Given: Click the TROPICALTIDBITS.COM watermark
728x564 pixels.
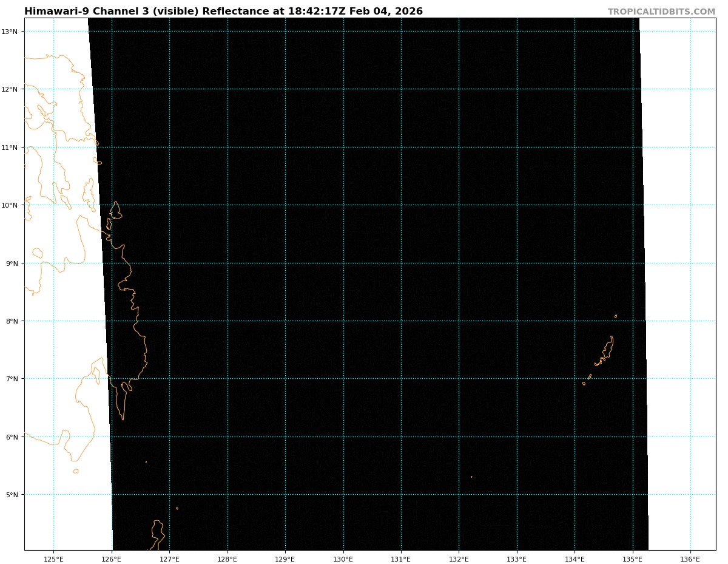Looking at the screenshot, I should (x=661, y=12).
